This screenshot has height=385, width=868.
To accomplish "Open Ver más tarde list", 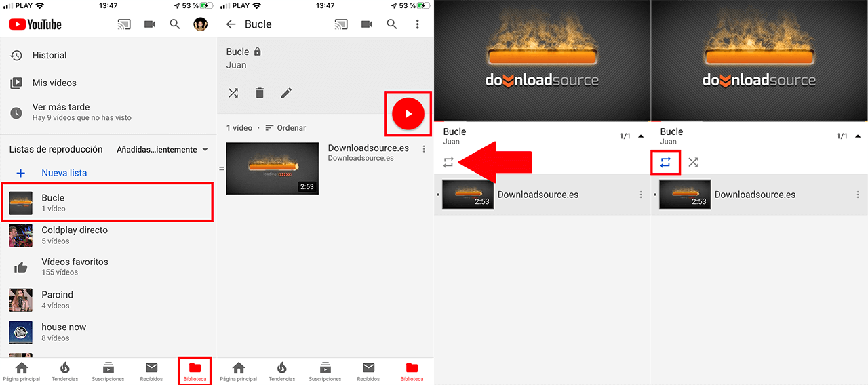I will coord(108,112).
